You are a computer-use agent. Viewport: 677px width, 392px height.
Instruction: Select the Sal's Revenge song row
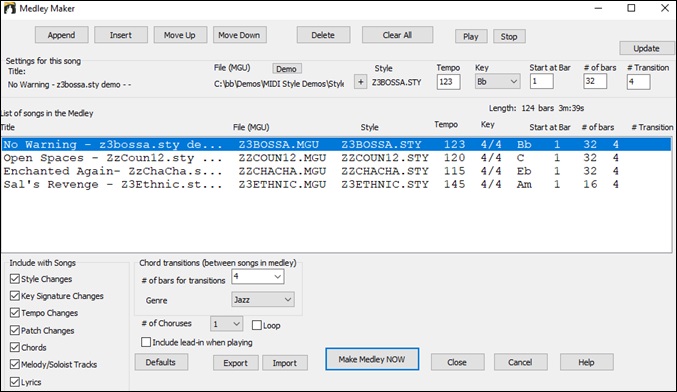tap(336, 184)
